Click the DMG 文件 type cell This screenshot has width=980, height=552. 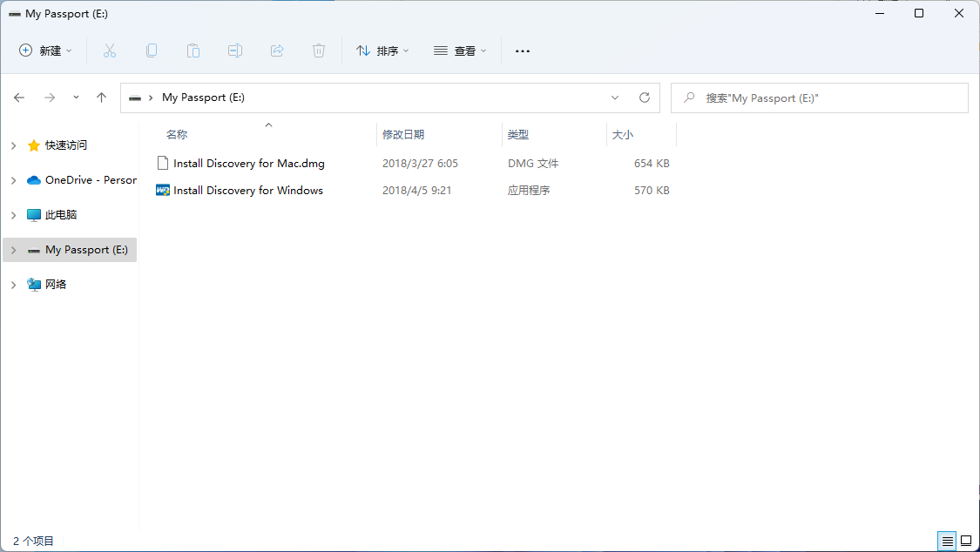click(x=533, y=163)
